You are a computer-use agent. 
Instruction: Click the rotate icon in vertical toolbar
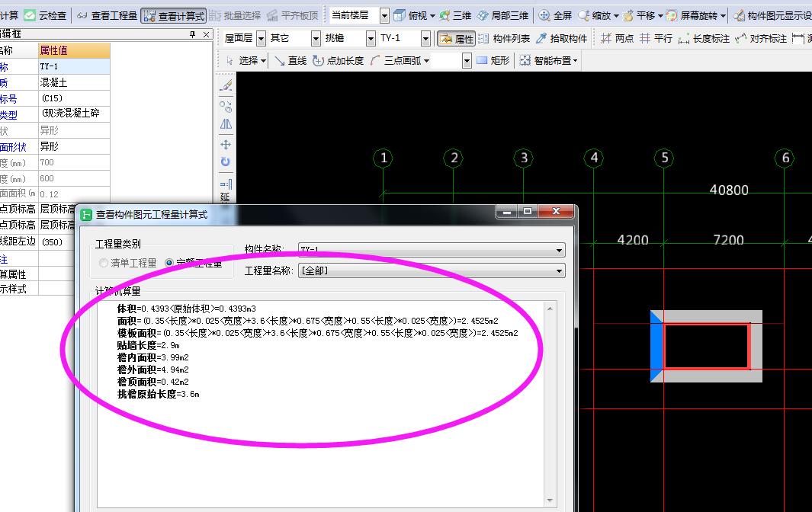click(226, 162)
